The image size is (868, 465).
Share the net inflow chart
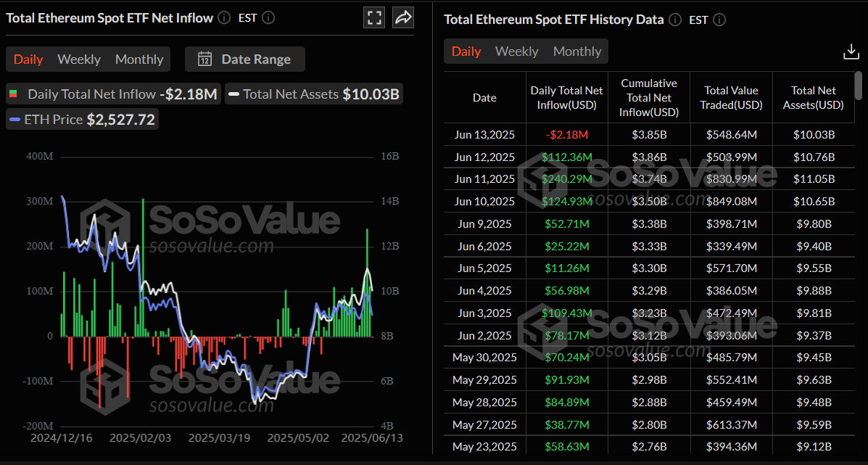click(403, 17)
